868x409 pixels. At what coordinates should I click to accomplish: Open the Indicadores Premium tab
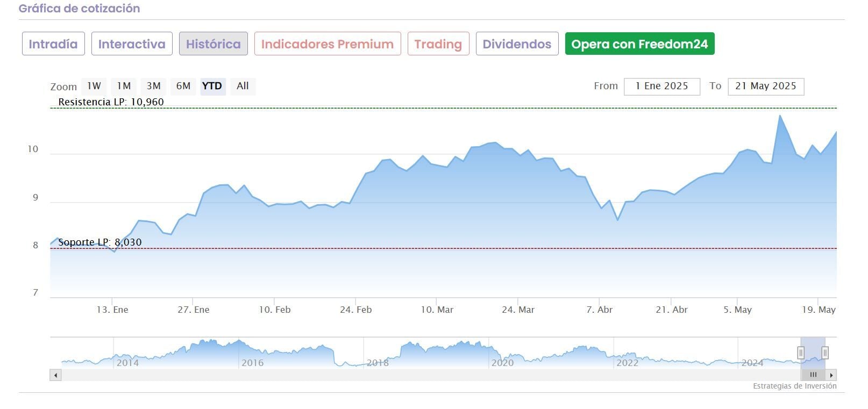327,44
